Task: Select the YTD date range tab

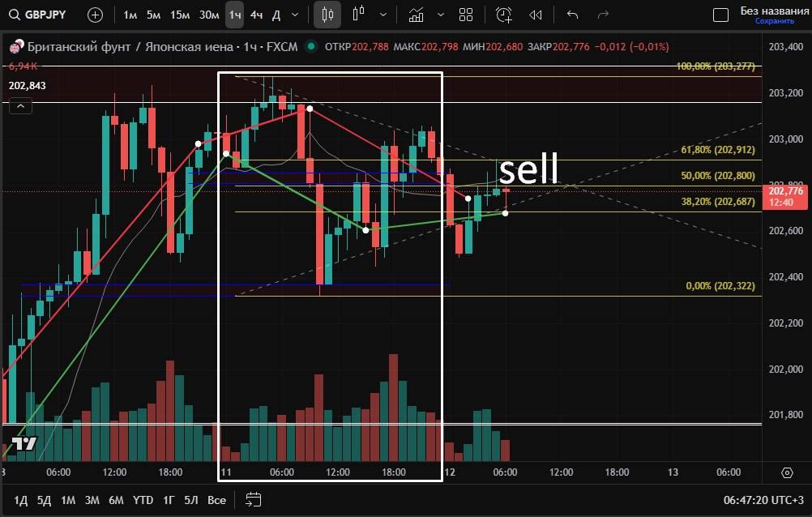Action: (143, 500)
